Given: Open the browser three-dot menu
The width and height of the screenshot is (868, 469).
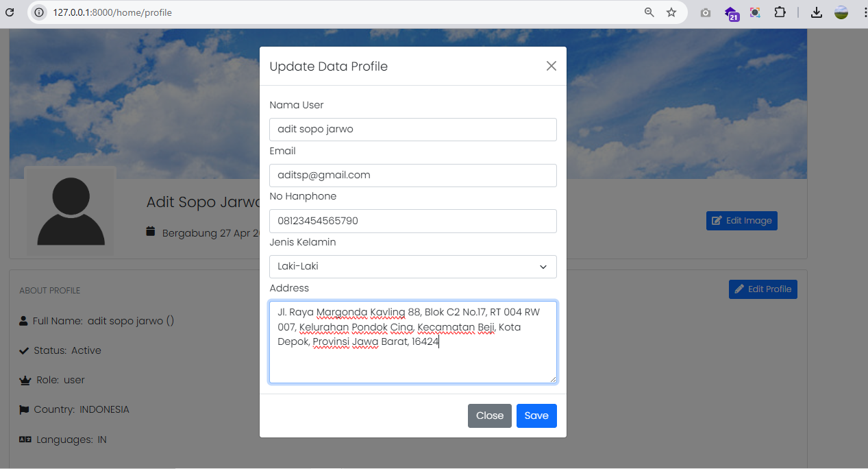Looking at the screenshot, I should [862, 12].
